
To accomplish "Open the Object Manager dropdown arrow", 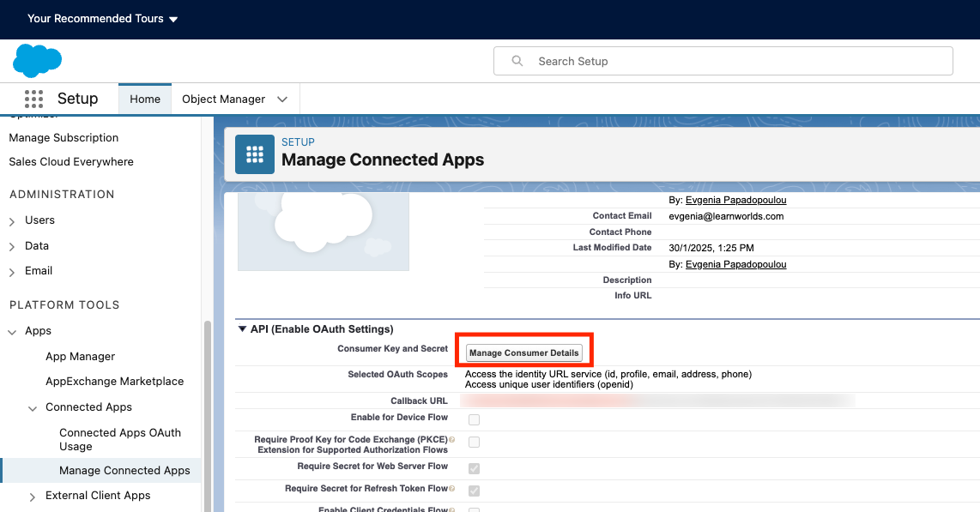I will 282,99.
